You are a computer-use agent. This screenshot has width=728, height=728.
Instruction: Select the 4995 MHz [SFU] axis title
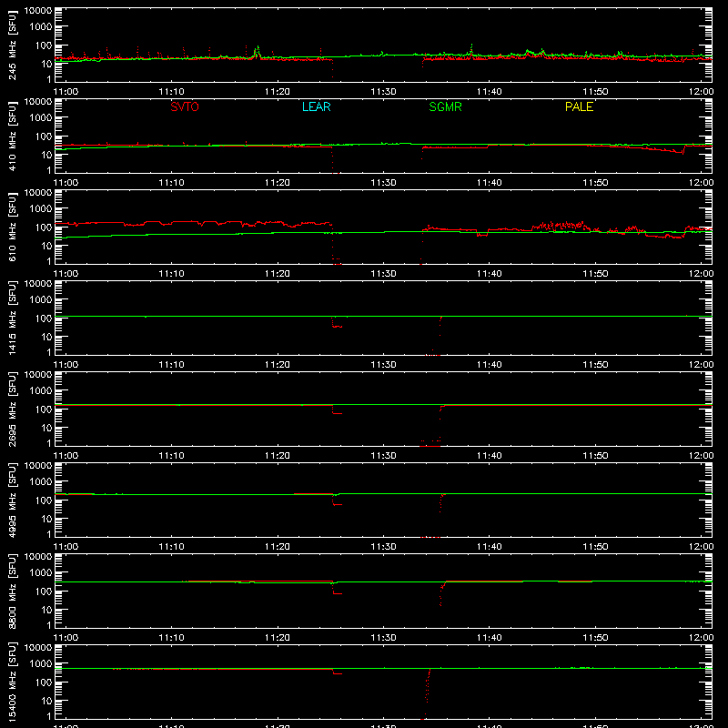[13, 500]
